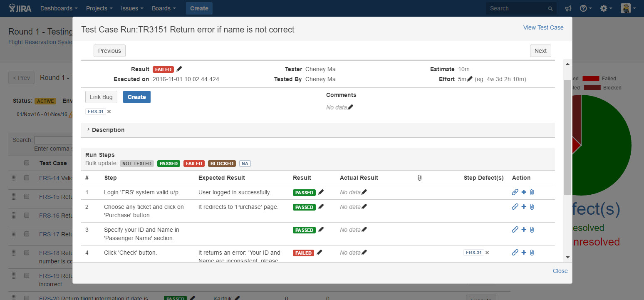Screen dimensions: 644x300
Task: Click scrollbar down arrow in dialog
Action: coord(568,258)
